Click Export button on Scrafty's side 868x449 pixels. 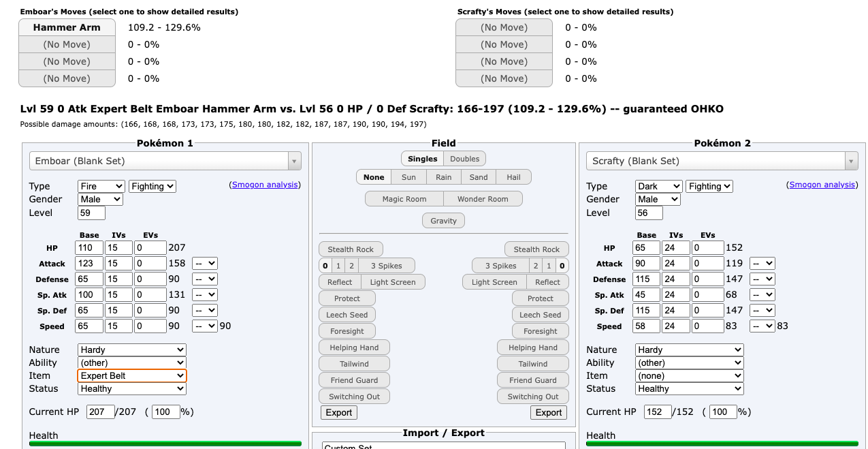pyautogui.click(x=549, y=412)
